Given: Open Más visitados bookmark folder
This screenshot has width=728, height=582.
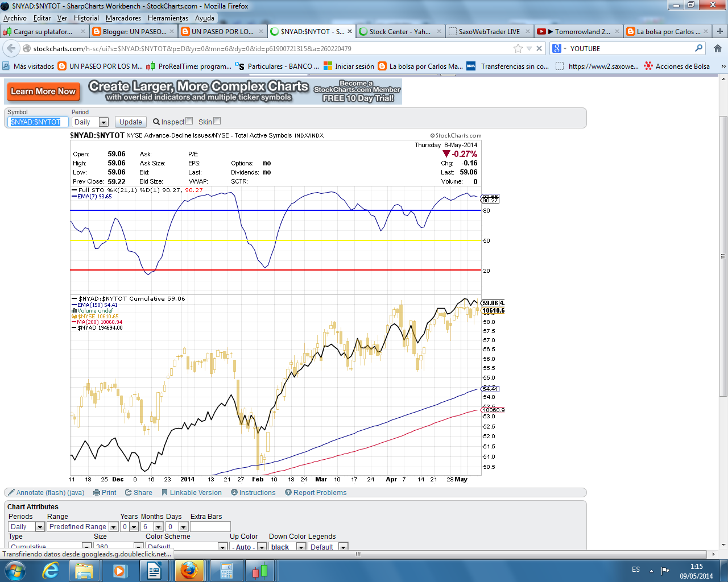Looking at the screenshot, I should tap(28, 66).
